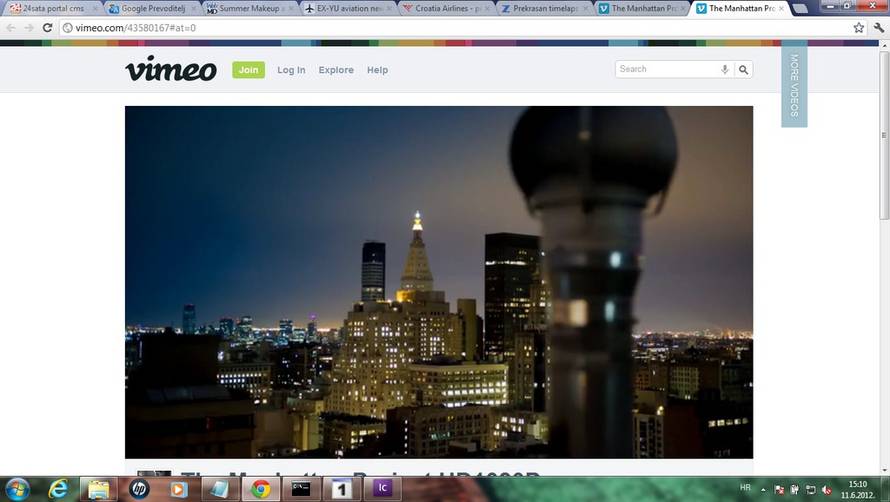Screen dimensions: 890x502
Task: Open Chrome wrench settings menu
Action: pyautogui.click(x=879, y=27)
